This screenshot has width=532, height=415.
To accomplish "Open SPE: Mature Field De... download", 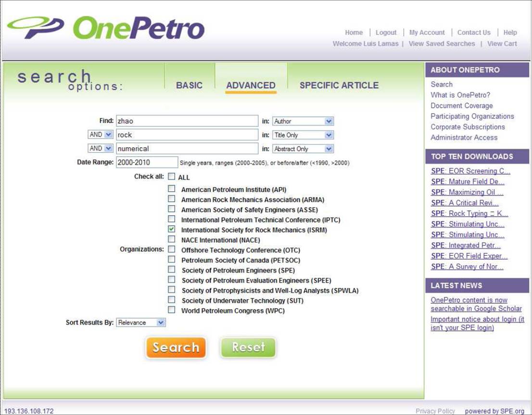I will click(x=468, y=182).
